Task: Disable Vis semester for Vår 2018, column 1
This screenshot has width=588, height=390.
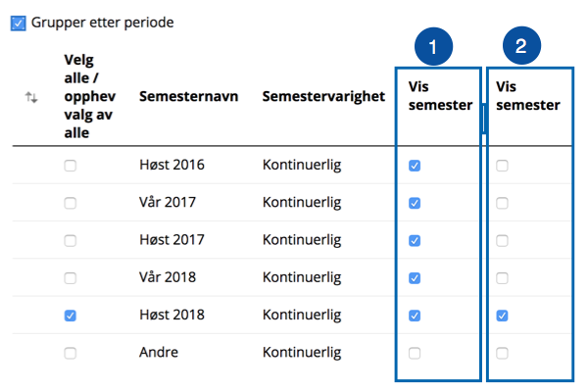Action: (x=415, y=278)
